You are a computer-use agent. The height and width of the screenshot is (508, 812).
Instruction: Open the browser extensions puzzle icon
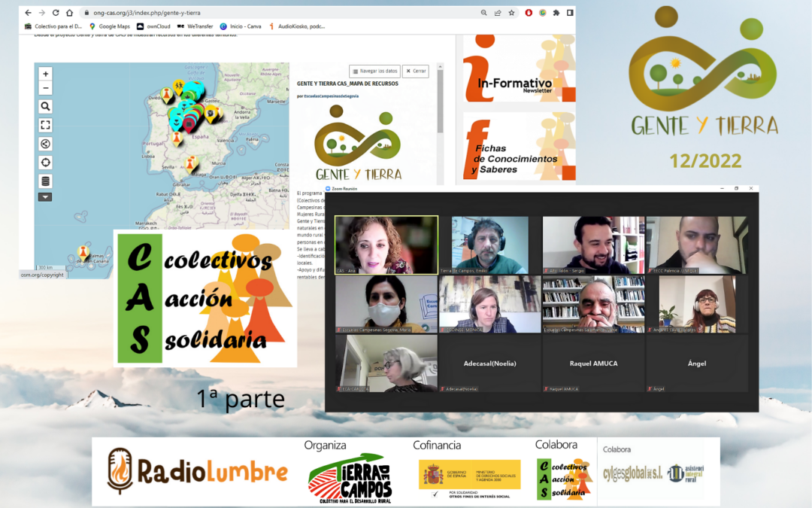point(556,13)
